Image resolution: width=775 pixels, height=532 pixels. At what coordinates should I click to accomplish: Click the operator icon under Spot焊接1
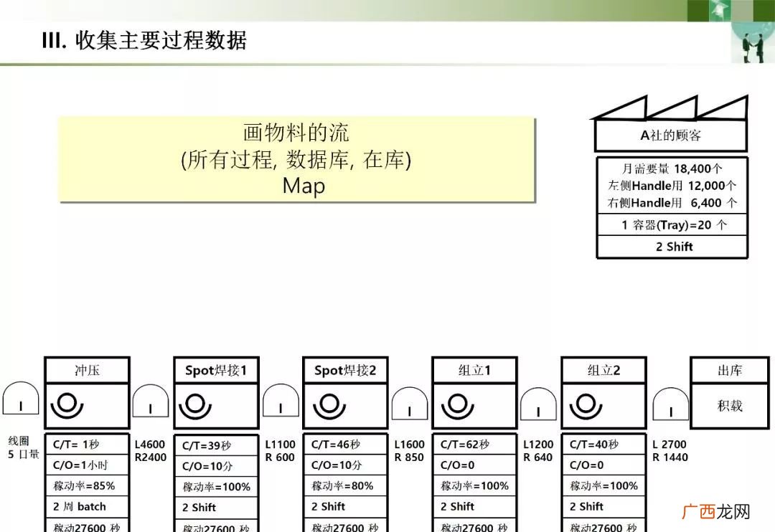point(195,407)
